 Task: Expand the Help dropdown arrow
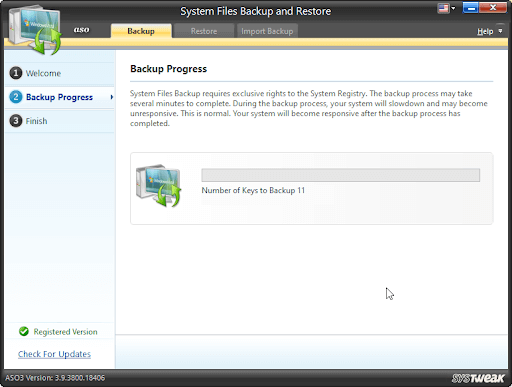click(x=500, y=31)
